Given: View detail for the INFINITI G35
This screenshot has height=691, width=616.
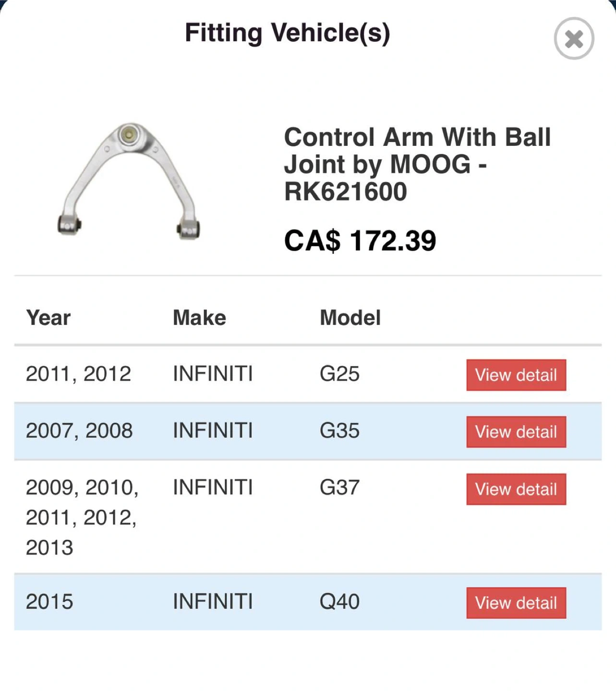Looking at the screenshot, I should pyautogui.click(x=516, y=432).
